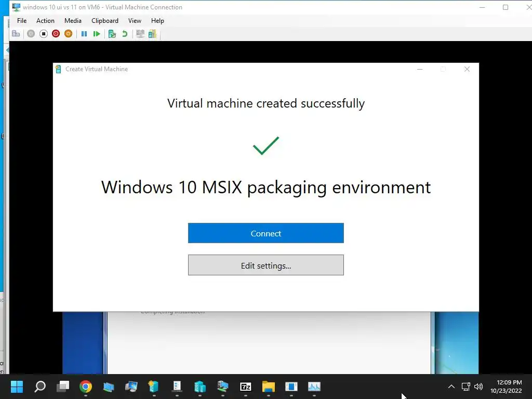Click the red Shut Down icon
532x399 pixels.
click(x=56, y=34)
